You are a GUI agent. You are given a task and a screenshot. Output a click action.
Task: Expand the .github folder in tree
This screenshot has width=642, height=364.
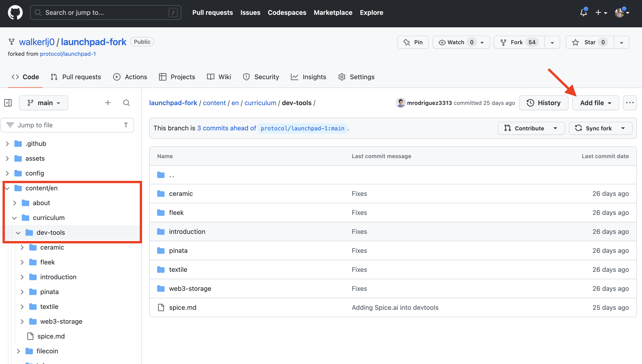[7, 144]
